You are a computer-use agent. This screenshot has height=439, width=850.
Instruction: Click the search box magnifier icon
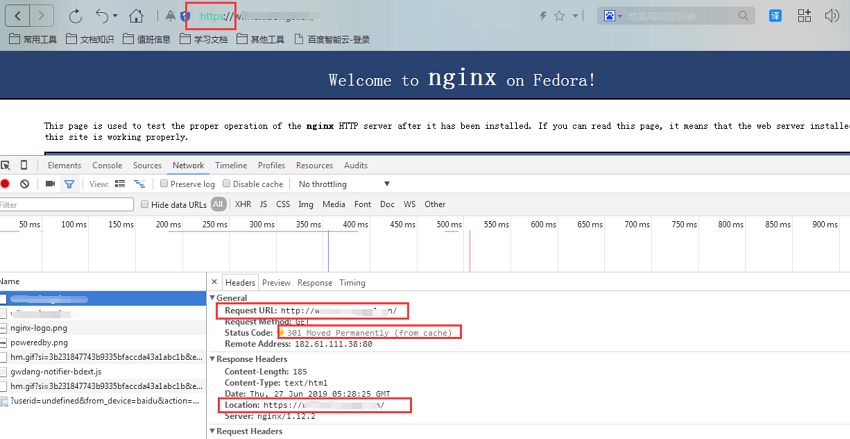pyautogui.click(x=743, y=16)
